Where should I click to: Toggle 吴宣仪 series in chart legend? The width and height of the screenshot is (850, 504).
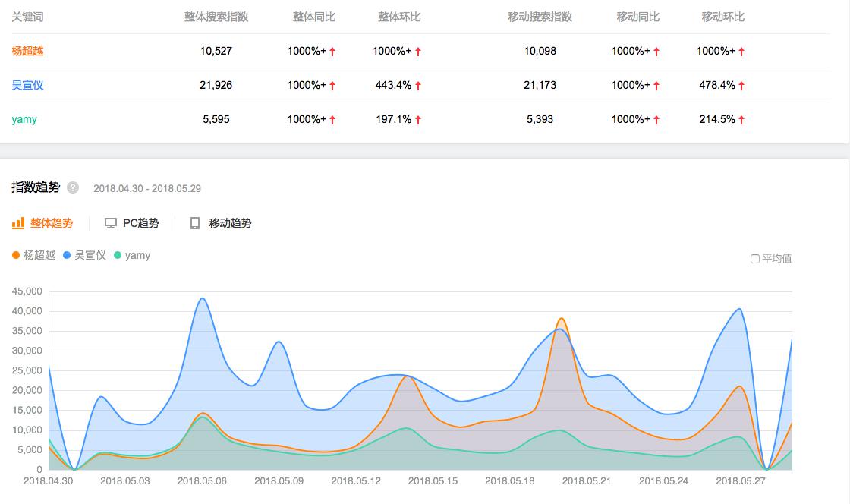point(85,255)
